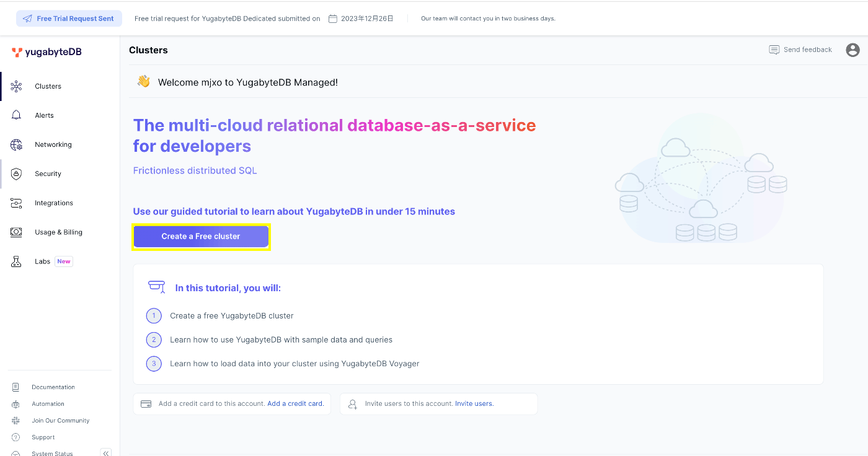868x456 pixels.
Task: Open Alerts via the bell icon
Action: (16, 115)
